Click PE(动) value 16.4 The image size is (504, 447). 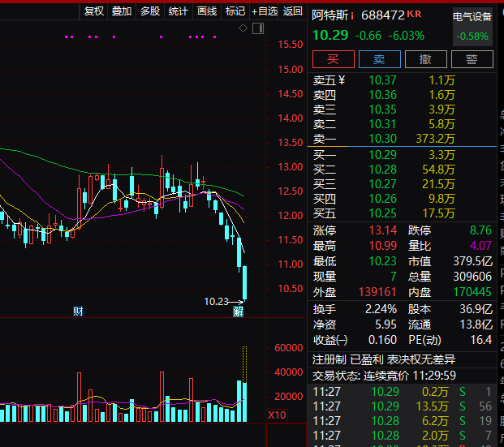[x=480, y=340]
